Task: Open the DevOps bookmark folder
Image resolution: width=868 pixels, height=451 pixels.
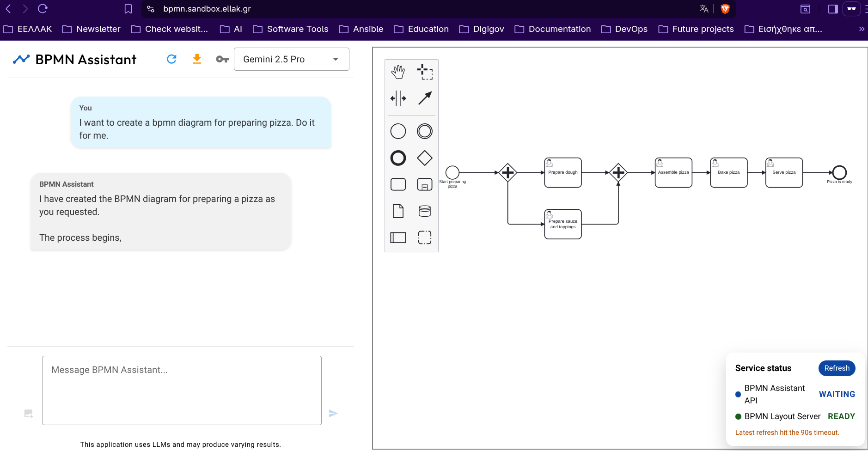Action: tap(624, 29)
